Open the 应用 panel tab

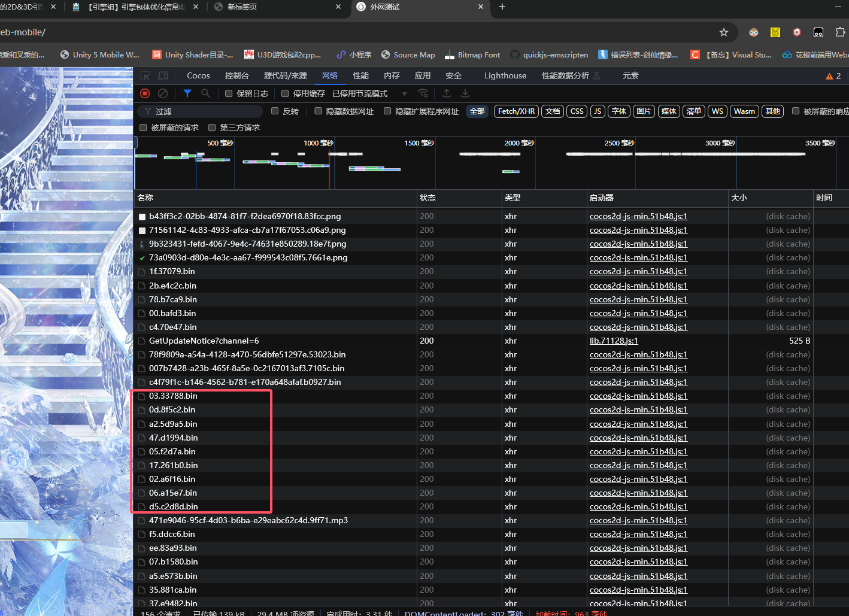coord(423,76)
